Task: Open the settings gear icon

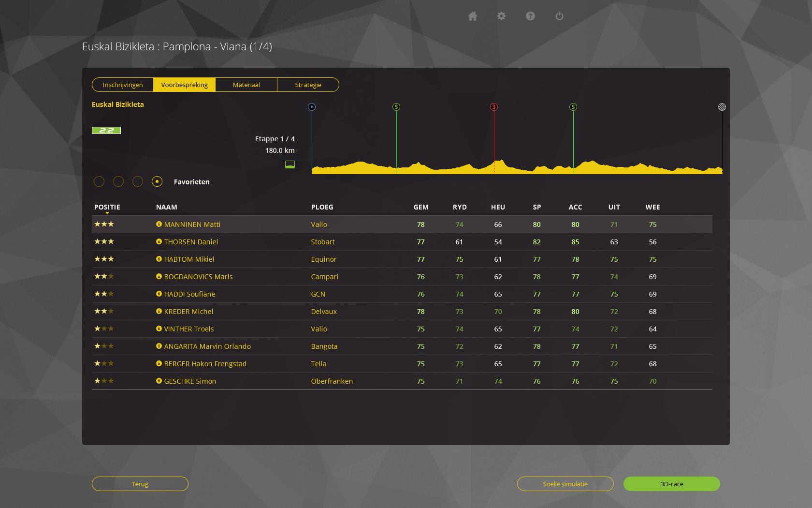Action: [501, 16]
